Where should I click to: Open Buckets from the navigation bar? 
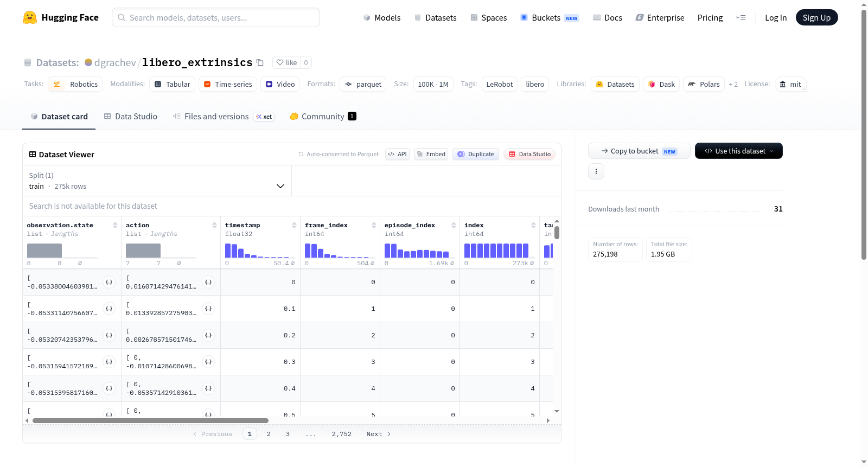click(x=550, y=17)
